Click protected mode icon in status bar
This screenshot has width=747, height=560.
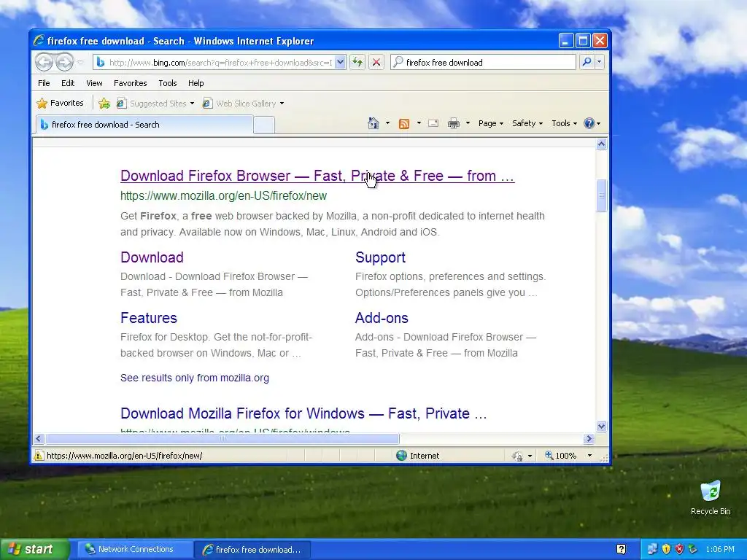517,456
